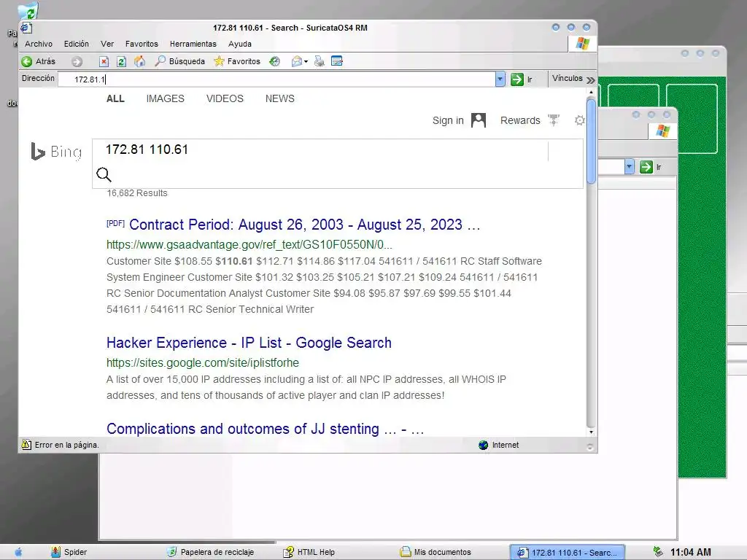The height and width of the screenshot is (560, 747).
Task: Switch to Spider in taskbar
Action: [x=69, y=553]
